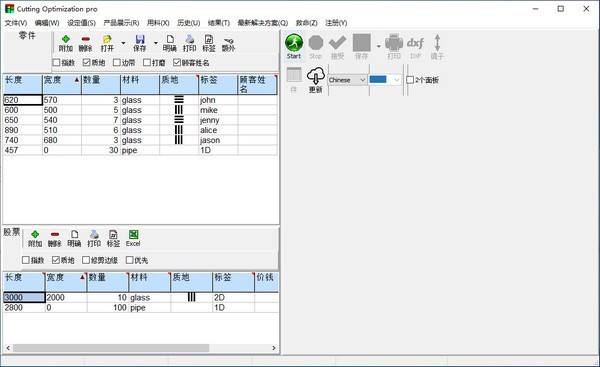Uncheck the 顾客姓名 checkbox
600x367 pixels.
(x=177, y=62)
